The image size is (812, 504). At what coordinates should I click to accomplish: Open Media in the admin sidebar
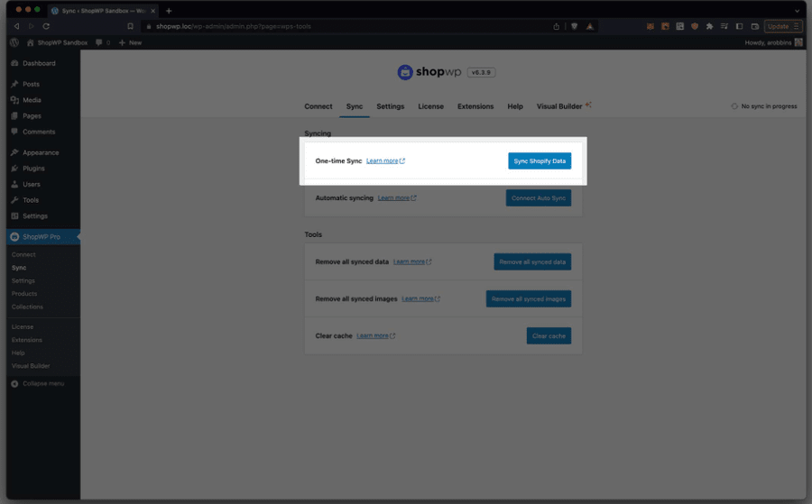pos(32,100)
